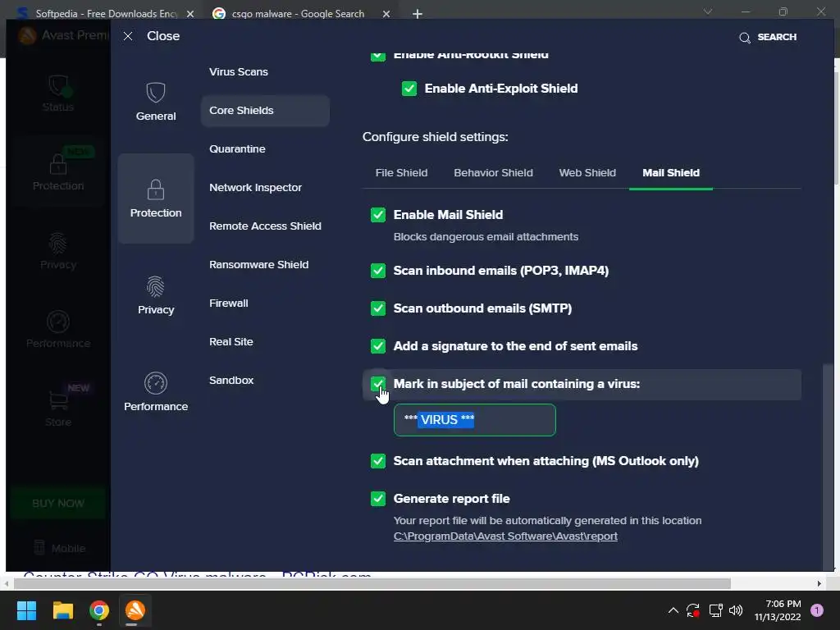Open Chrome tab search dropdown arrow
The height and width of the screenshot is (630, 840).
708,11
